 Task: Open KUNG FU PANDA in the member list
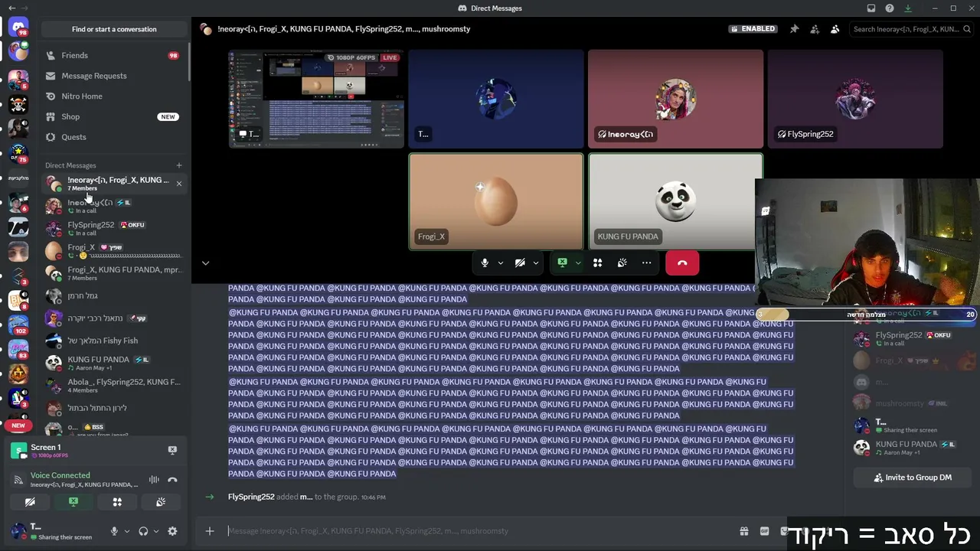pyautogui.click(x=913, y=448)
